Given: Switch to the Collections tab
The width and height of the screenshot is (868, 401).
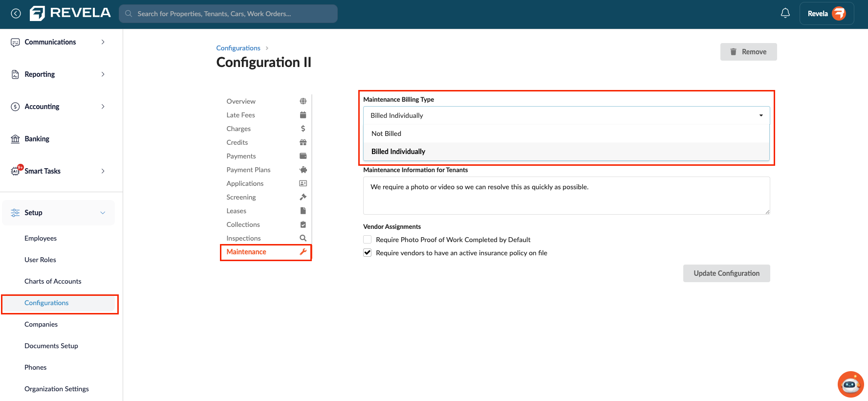Looking at the screenshot, I should [x=243, y=224].
